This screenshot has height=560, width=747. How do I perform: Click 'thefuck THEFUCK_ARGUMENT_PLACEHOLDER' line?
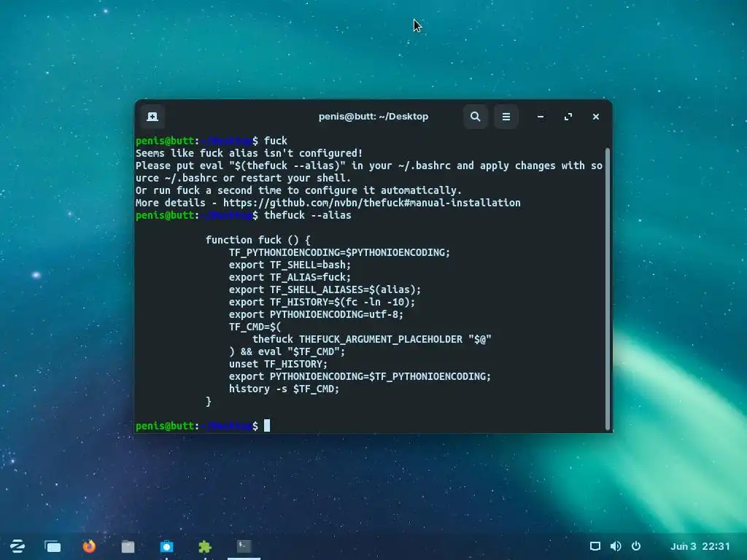pos(371,339)
